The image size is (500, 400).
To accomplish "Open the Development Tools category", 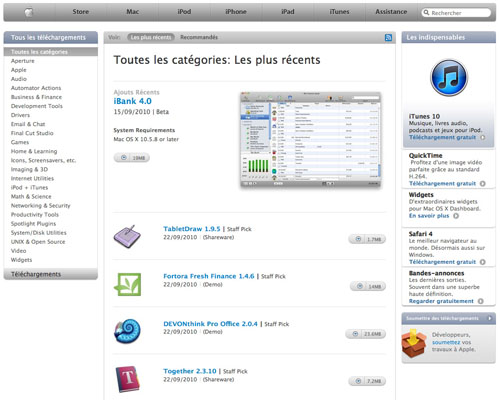I will coord(37,106).
